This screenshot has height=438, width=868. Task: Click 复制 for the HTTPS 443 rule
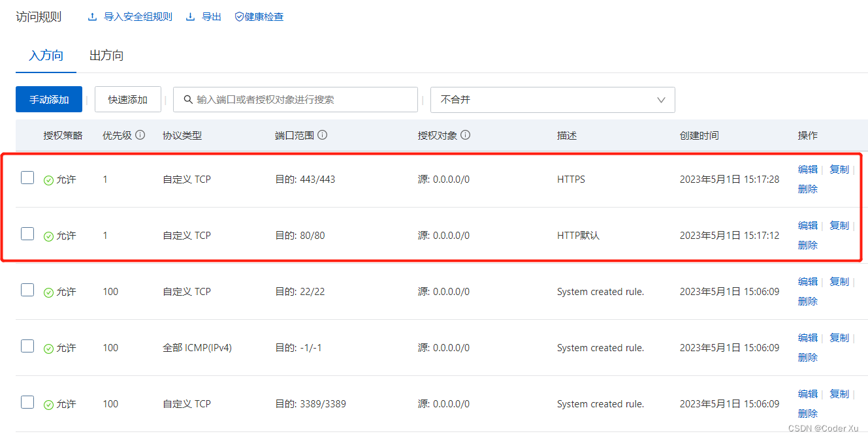[839, 169]
